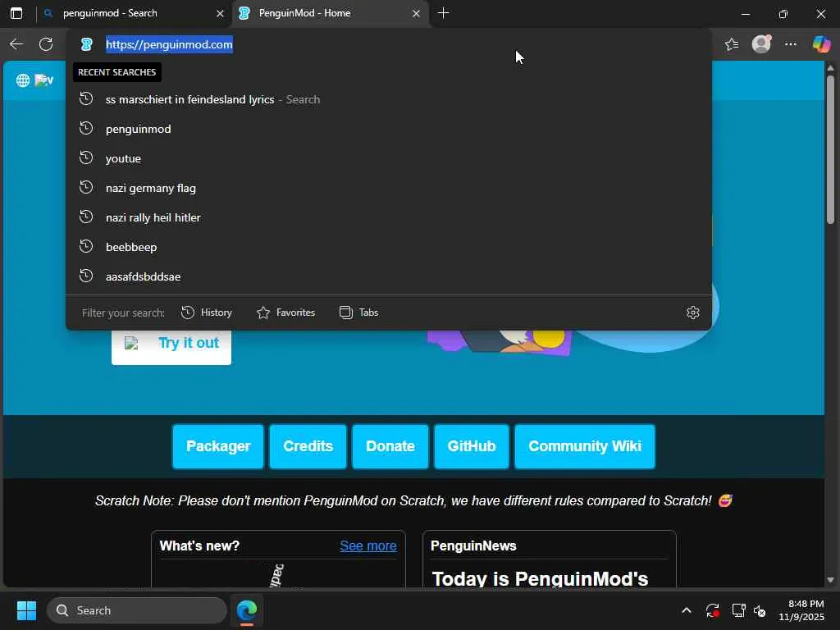
Task: Open the language globe selector on the page
Action: [x=22, y=80]
